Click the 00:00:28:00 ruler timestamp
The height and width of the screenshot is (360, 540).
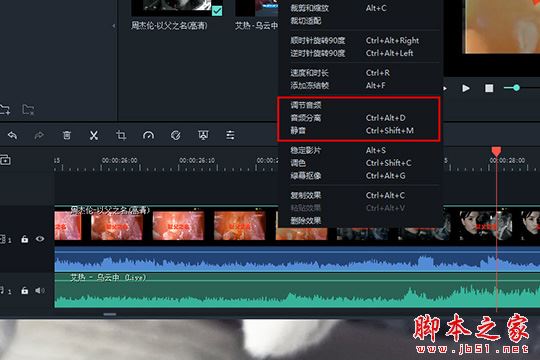tap(507, 161)
